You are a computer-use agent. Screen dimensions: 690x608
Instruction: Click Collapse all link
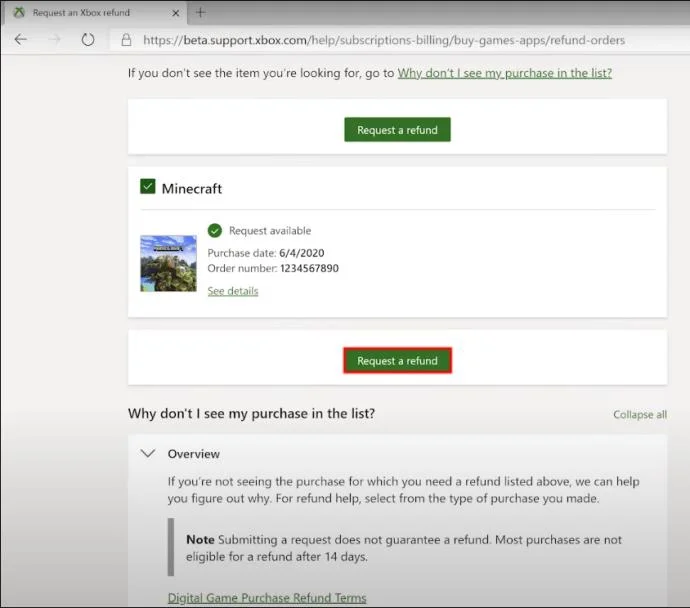pos(640,414)
